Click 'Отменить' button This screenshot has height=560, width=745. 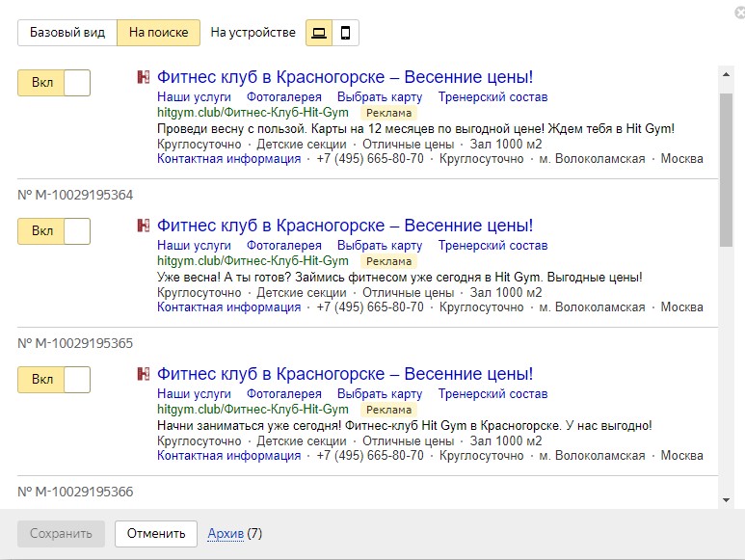click(x=156, y=533)
